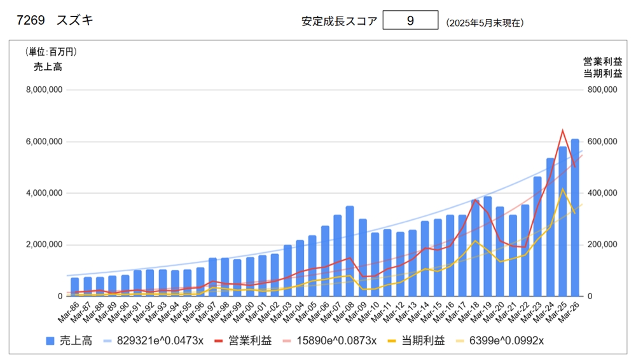Viewport: 636px width, 364px height.
Task: Click the 安定成長スコア label
Action: coord(339,21)
